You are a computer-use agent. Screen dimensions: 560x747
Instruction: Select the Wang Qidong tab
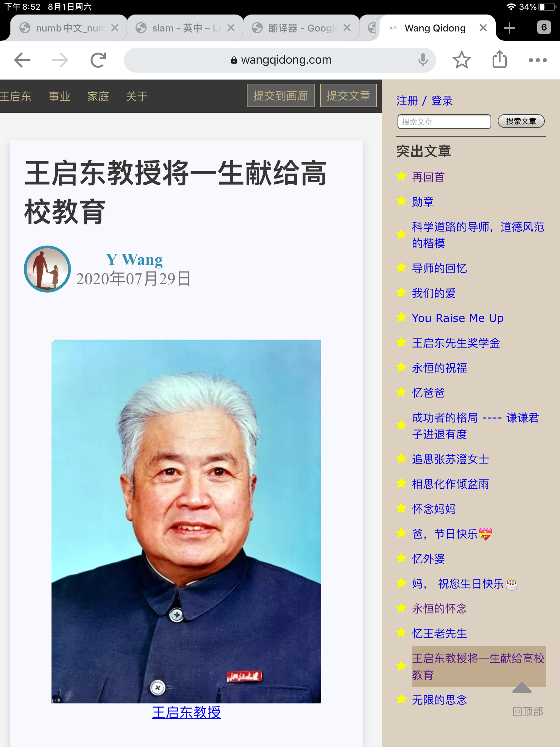coord(435,28)
